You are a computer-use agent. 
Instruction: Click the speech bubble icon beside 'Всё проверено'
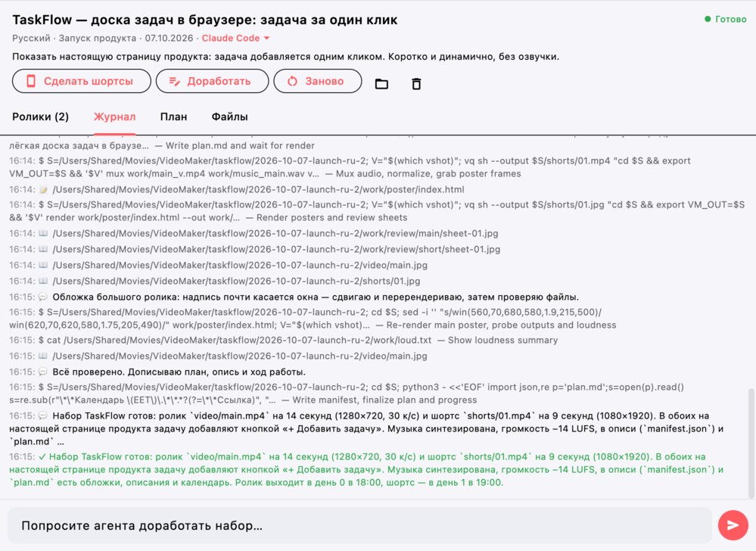coord(43,372)
